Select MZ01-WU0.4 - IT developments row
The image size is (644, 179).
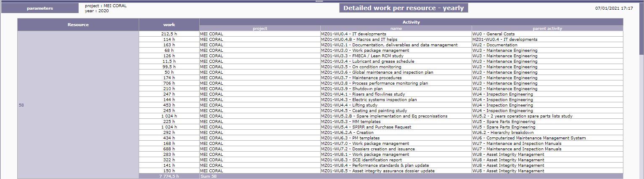click(x=353, y=34)
